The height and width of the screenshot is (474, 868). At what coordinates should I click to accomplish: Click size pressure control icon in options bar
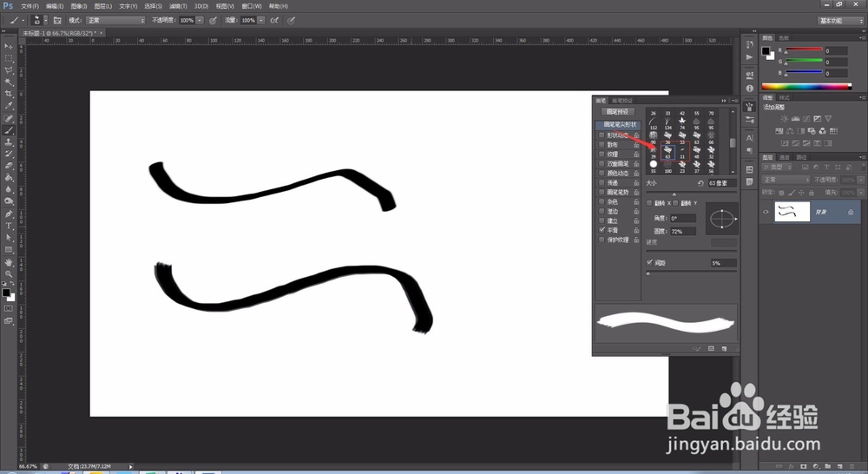(291, 21)
